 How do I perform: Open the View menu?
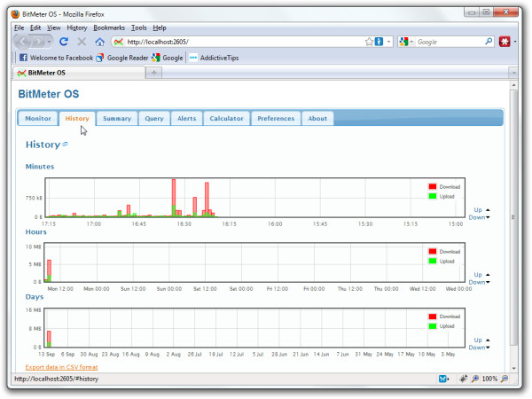[x=53, y=27]
